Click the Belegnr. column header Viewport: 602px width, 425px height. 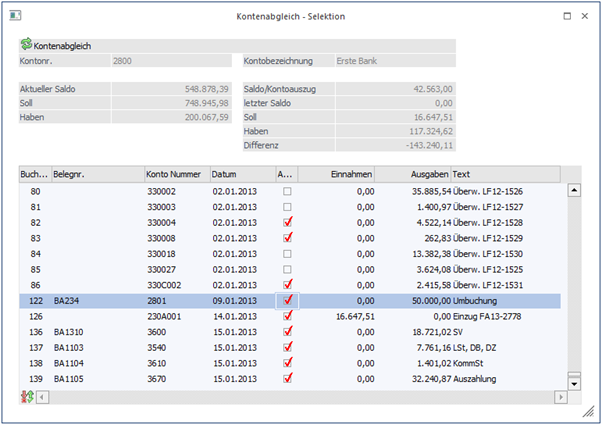click(95, 173)
